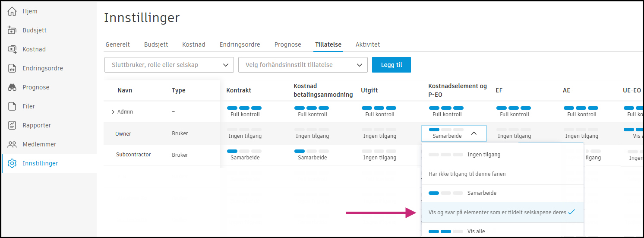Open the Sluttbruker, rolle eller selskap dropdown
This screenshot has width=644, height=238.
tap(169, 65)
